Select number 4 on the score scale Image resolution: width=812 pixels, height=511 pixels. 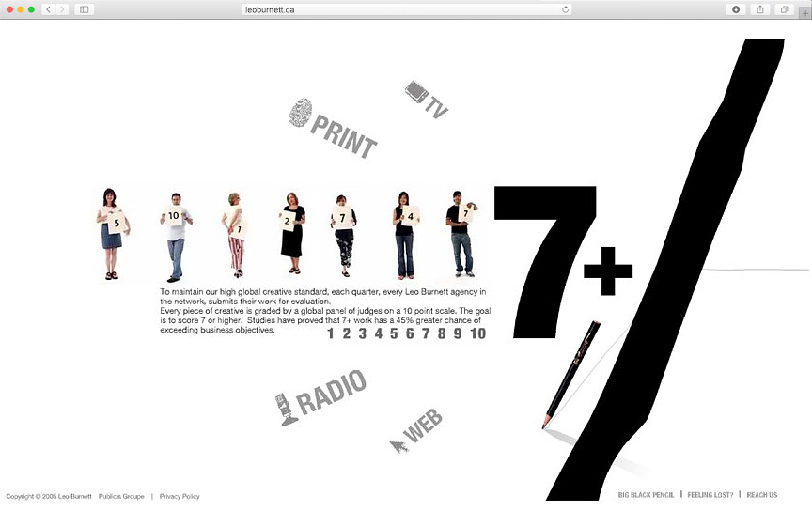tap(379, 333)
